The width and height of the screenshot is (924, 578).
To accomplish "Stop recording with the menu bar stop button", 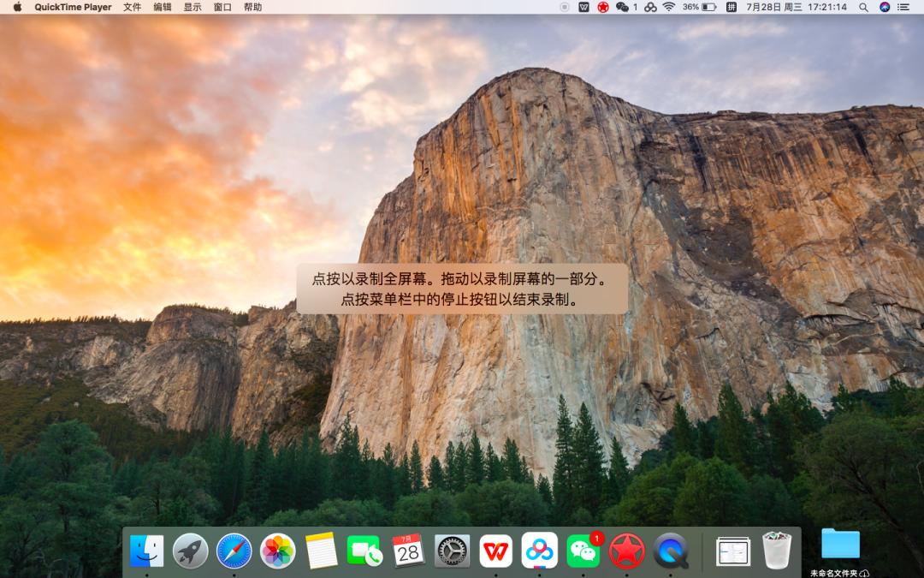I will click(x=563, y=8).
